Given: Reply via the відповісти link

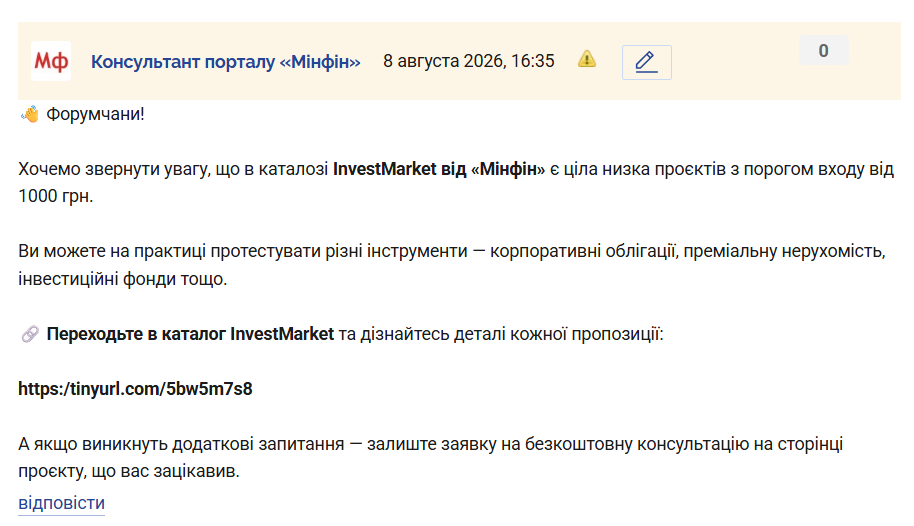Looking at the screenshot, I should click(x=61, y=503).
